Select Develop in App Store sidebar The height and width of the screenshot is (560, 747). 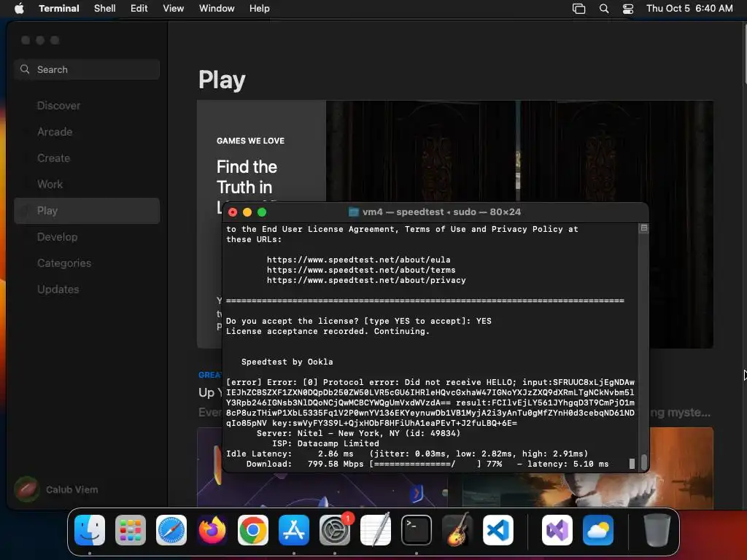point(87,237)
